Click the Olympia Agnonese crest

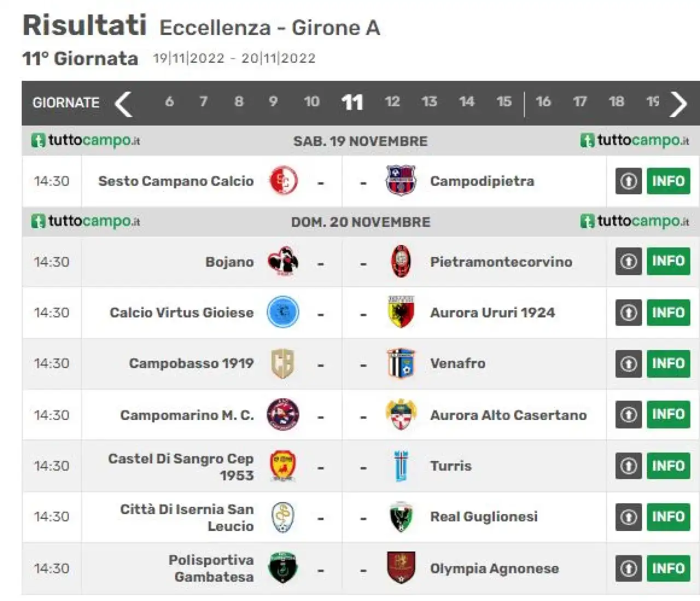click(401, 568)
